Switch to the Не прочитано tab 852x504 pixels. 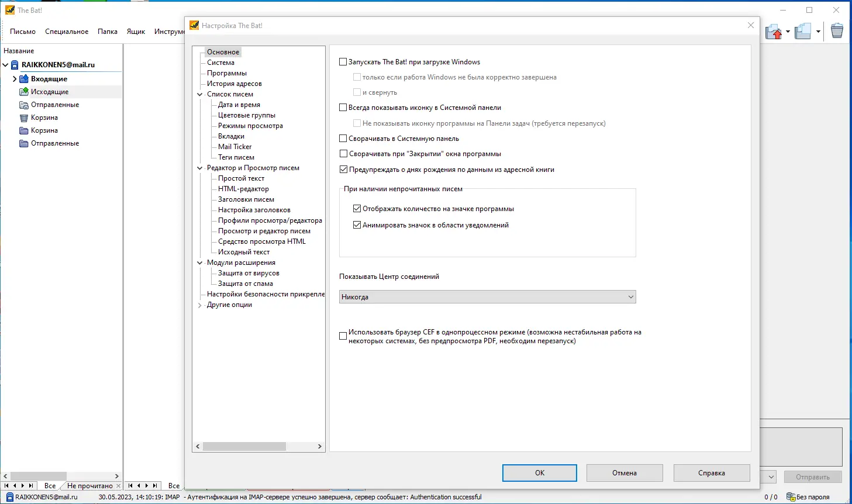point(90,486)
